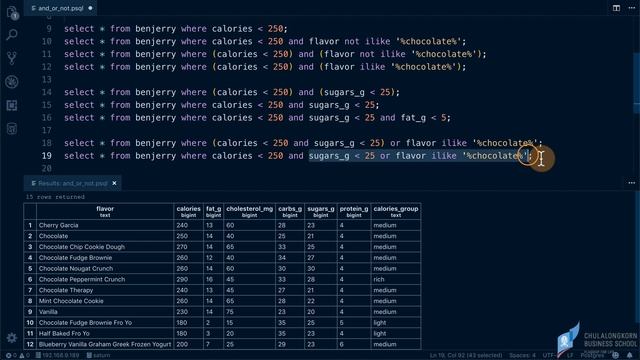Open the editor More Actions ellipsis
640x360 pixels.
pyautogui.click(x=631, y=8)
